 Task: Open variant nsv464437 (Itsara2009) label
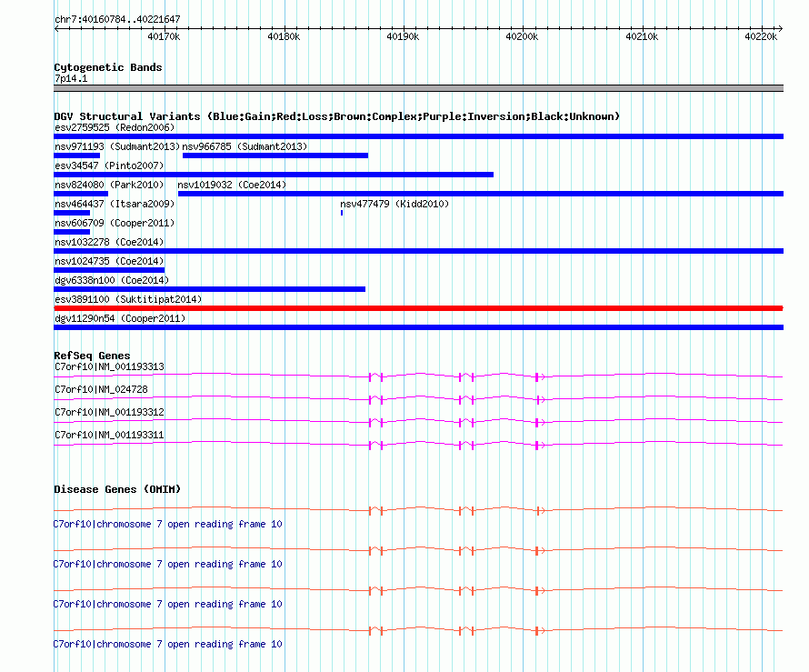115,204
